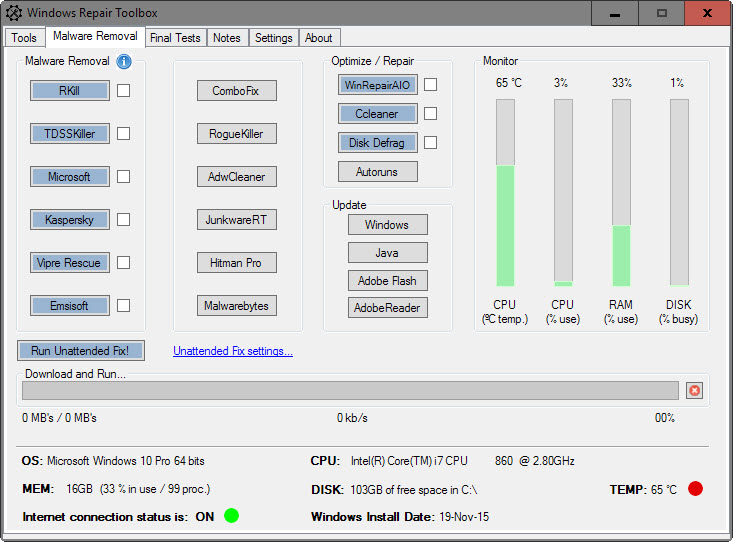Click the 65 °C monitor reading

(x=509, y=83)
